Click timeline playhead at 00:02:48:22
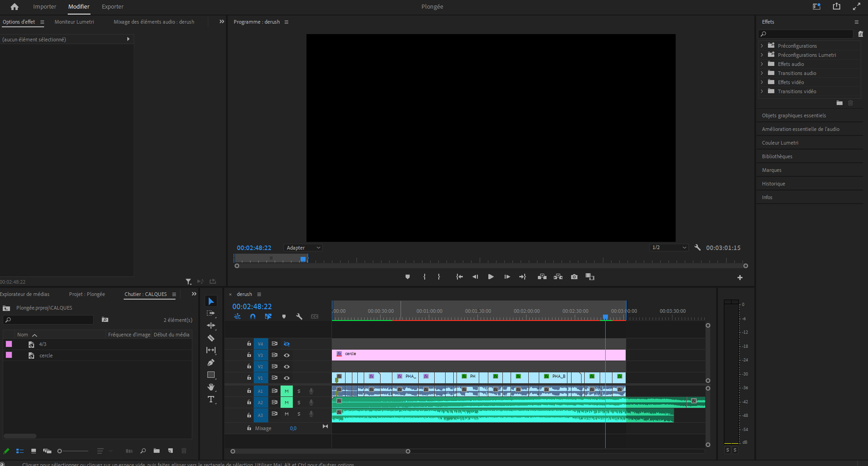868x466 pixels. [605, 316]
